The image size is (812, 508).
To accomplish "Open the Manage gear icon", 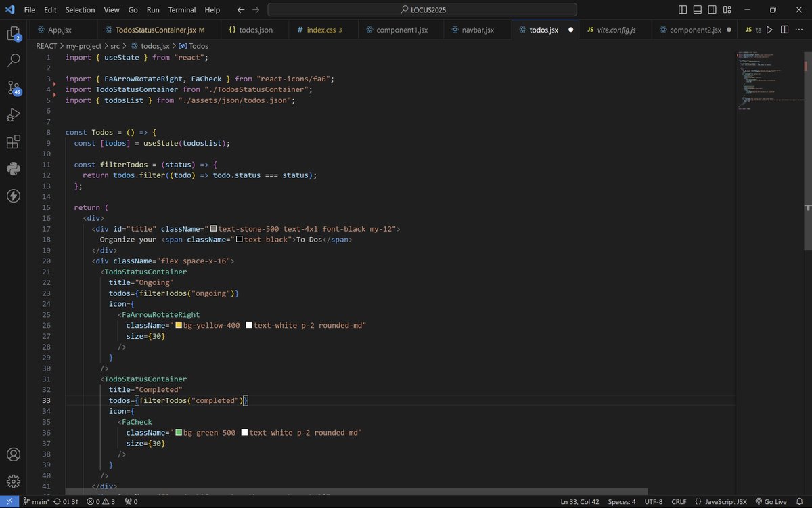I will tap(13, 482).
